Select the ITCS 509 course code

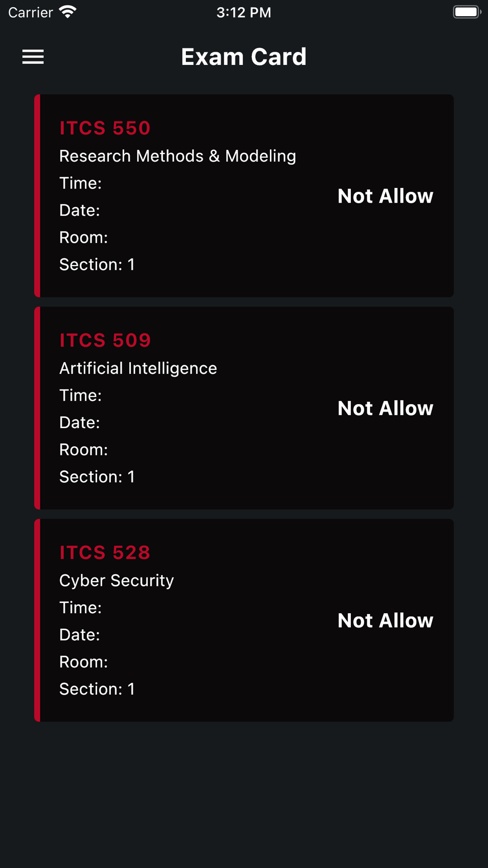pos(105,340)
